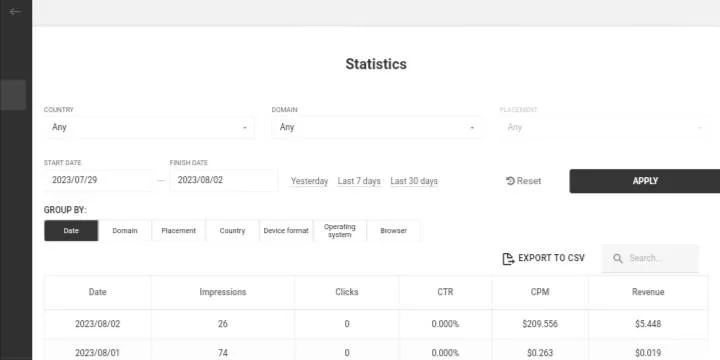Reset the statistics filters
720x360 pixels.
click(523, 181)
